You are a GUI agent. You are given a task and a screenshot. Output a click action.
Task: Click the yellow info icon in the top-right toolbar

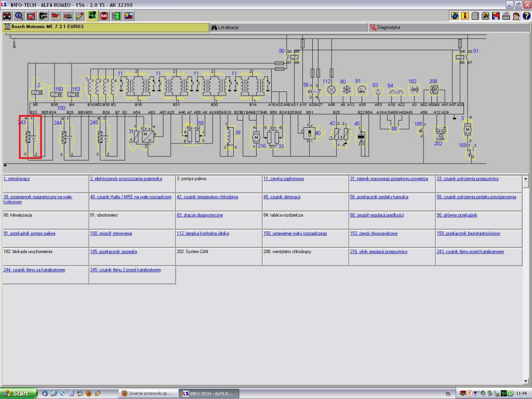(465, 16)
